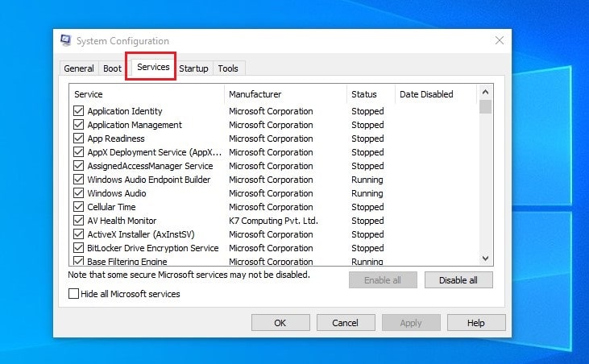Open Help for System Configuration
589x364 pixels.
pos(476,323)
